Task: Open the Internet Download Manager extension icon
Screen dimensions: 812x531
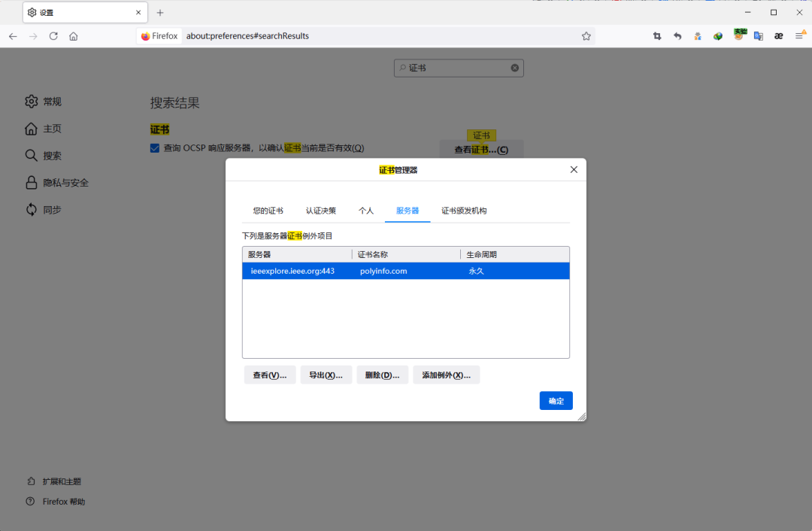Action: (x=718, y=36)
